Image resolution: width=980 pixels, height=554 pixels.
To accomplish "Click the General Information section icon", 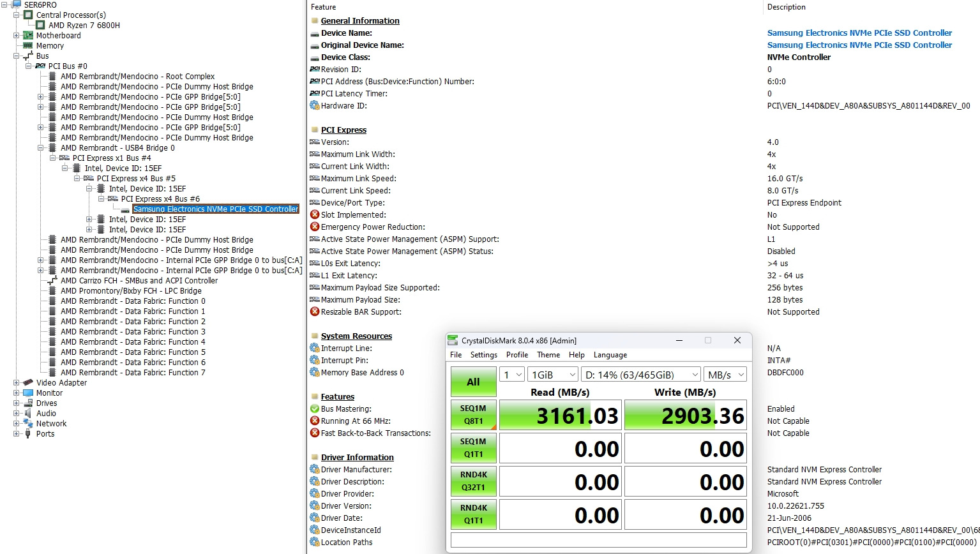I will click(x=315, y=20).
